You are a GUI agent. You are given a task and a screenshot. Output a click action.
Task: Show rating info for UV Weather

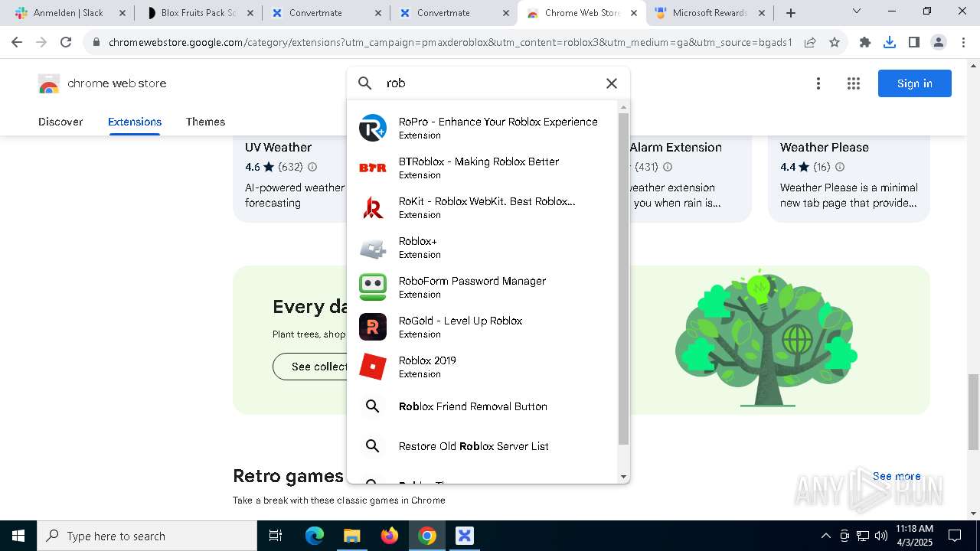pyautogui.click(x=312, y=167)
